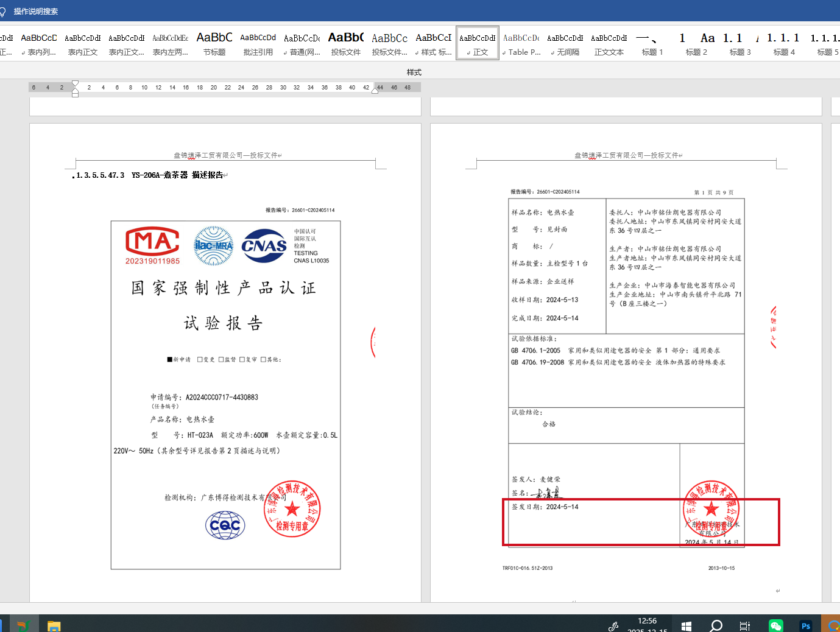Apply the 正文文本 style

tap(609, 44)
